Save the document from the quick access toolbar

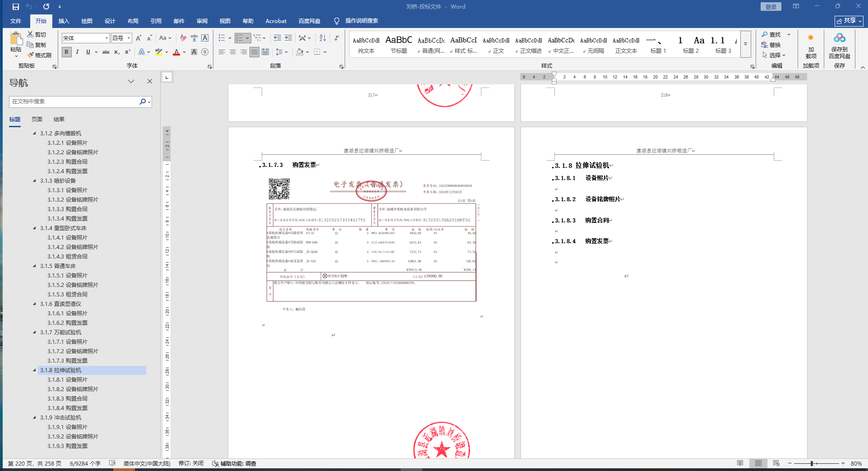[16, 7]
